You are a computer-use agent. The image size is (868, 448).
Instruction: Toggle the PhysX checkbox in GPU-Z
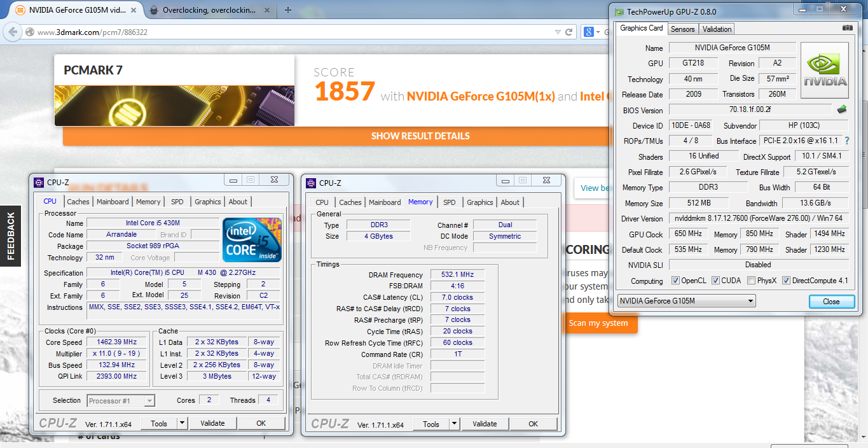(x=752, y=281)
